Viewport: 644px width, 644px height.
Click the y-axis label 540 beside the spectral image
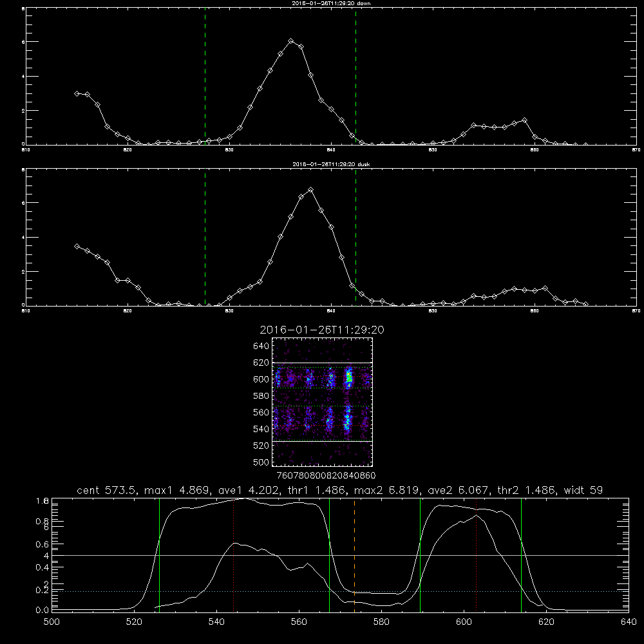tap(261, 429)
